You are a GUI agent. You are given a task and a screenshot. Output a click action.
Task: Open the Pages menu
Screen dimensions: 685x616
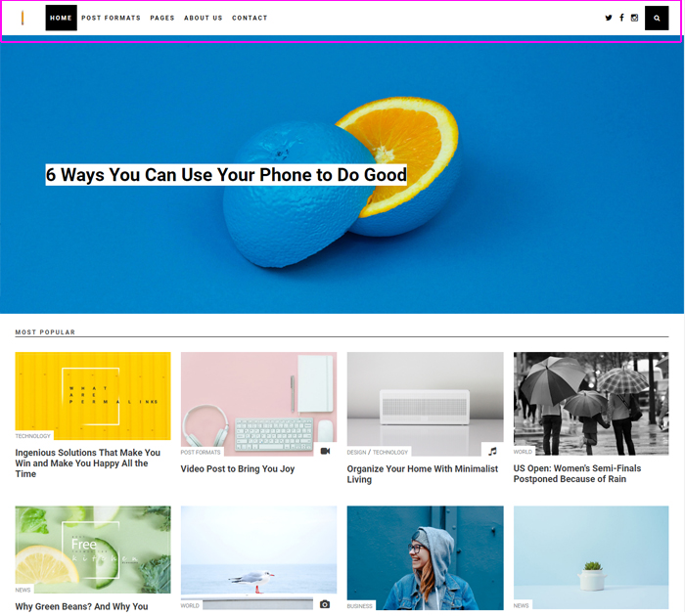(162, 18)
